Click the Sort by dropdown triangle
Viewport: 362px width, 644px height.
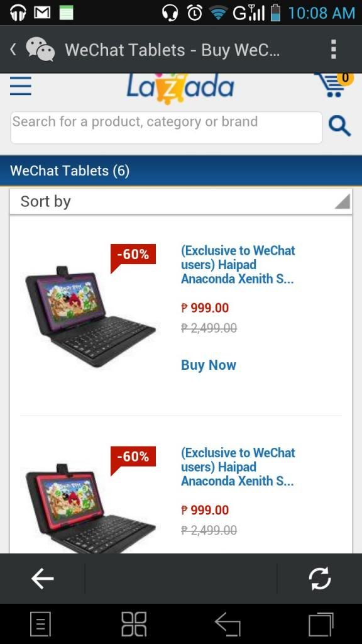click(342, 201)
